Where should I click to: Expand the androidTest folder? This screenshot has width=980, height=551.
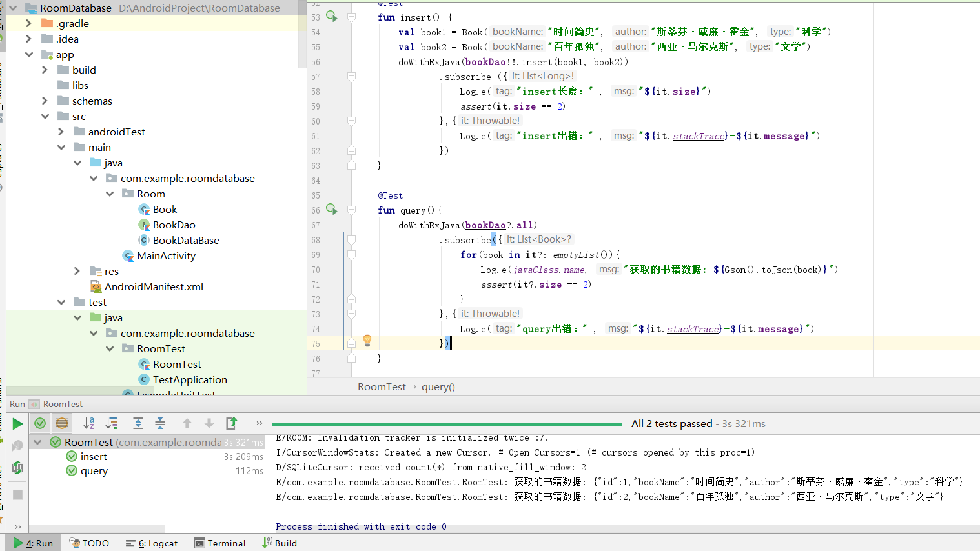(61, 132)
